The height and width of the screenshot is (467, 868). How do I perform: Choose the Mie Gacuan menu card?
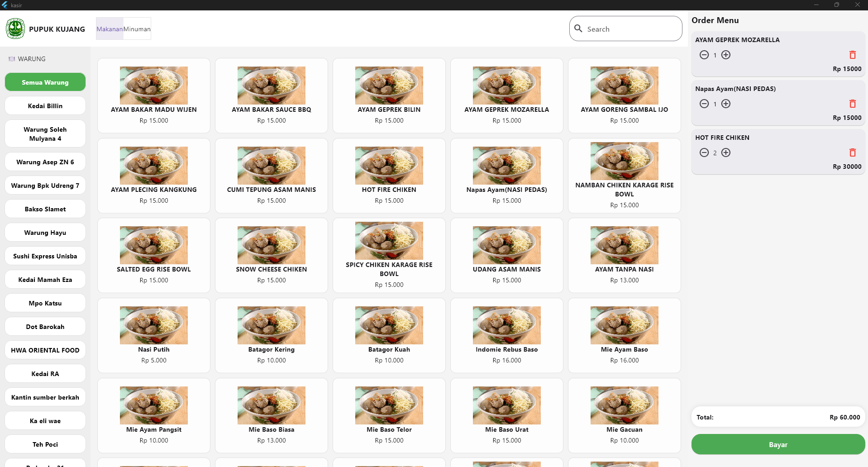624,415
